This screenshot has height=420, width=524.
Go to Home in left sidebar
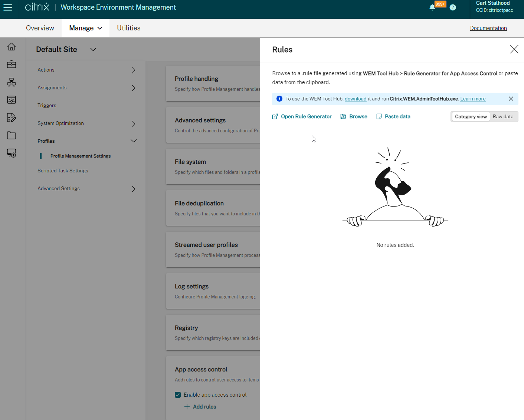coord(12,47)
